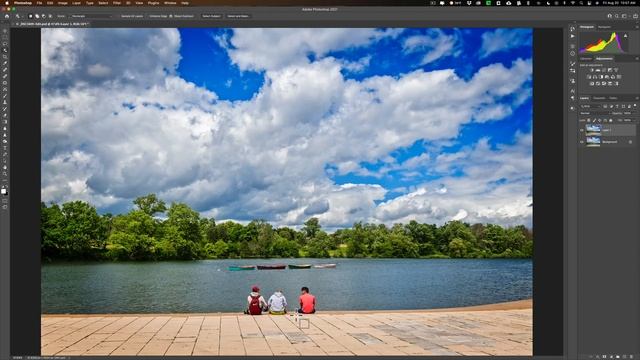Open the Filter menu
The height and width of the screenshot is (360, 640).
pyautogui.click(x=117, y=3)
